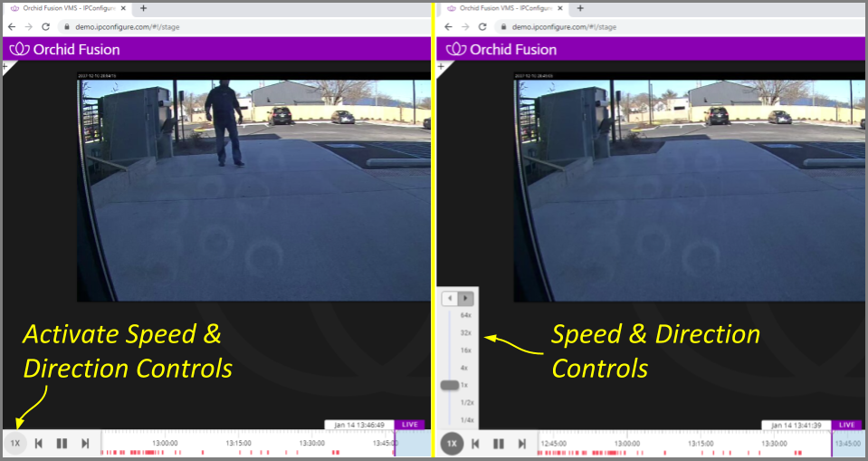This screenshot has width=868, height=461.
Task: Skip to previous frame in right window
Action: (475, 443)
